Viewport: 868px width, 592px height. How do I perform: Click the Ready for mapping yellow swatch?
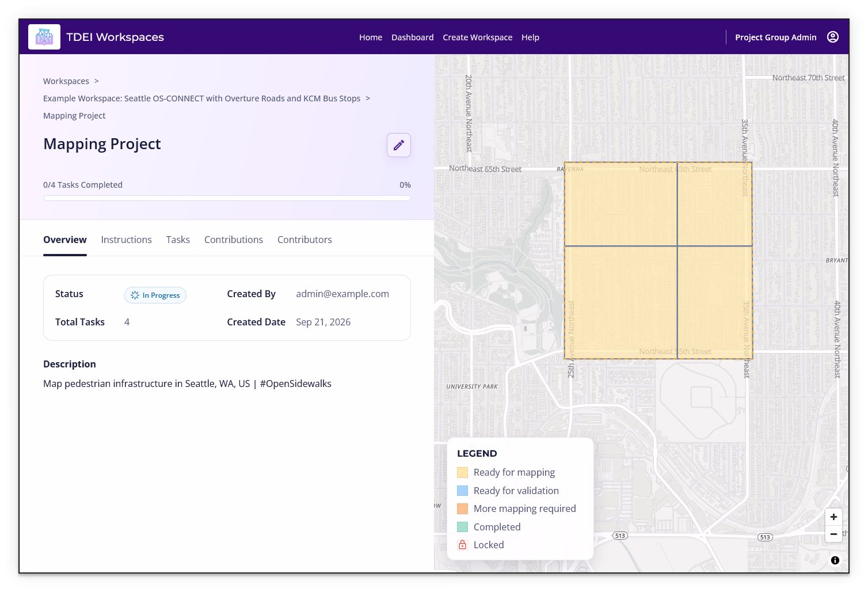coord(462,472)
